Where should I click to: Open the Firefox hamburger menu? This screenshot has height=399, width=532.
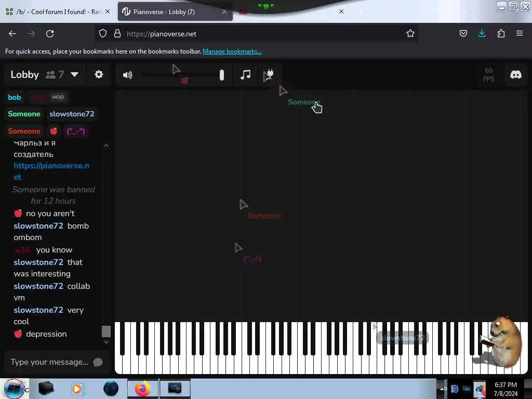point(520,33)
